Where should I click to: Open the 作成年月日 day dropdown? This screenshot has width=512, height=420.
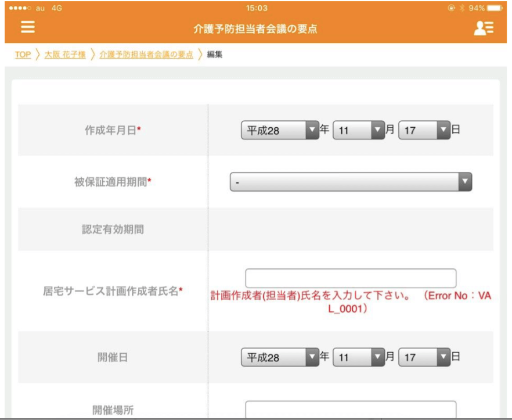[x=424, y=130]
